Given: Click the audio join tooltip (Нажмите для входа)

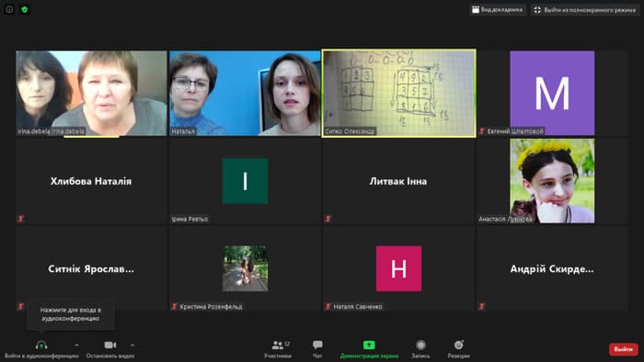Looking at the screenshot, I should point(71,314).
